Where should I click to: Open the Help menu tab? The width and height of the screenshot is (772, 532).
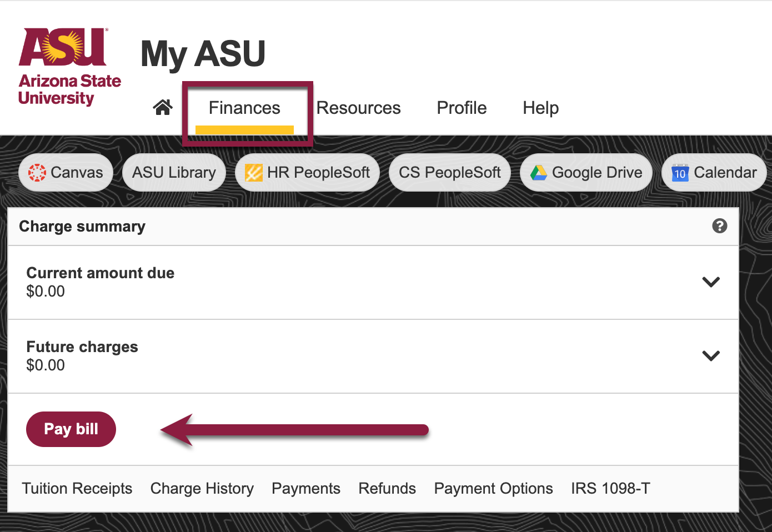(541, 108)
